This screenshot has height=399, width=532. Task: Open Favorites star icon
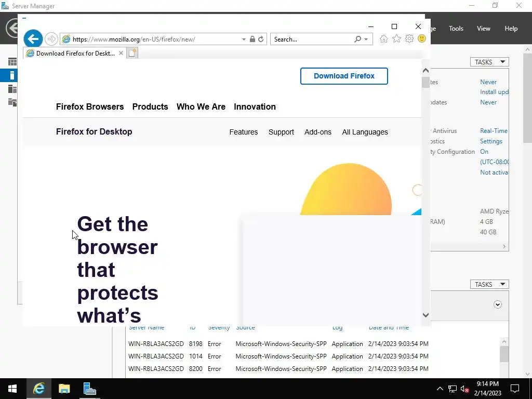click(396, 38)
